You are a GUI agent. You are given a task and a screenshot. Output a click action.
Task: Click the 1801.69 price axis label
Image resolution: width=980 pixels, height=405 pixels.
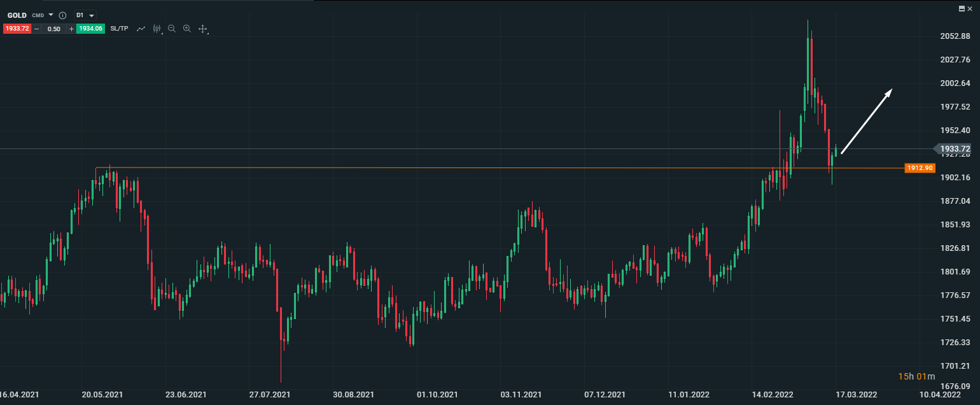pos(955,271)
